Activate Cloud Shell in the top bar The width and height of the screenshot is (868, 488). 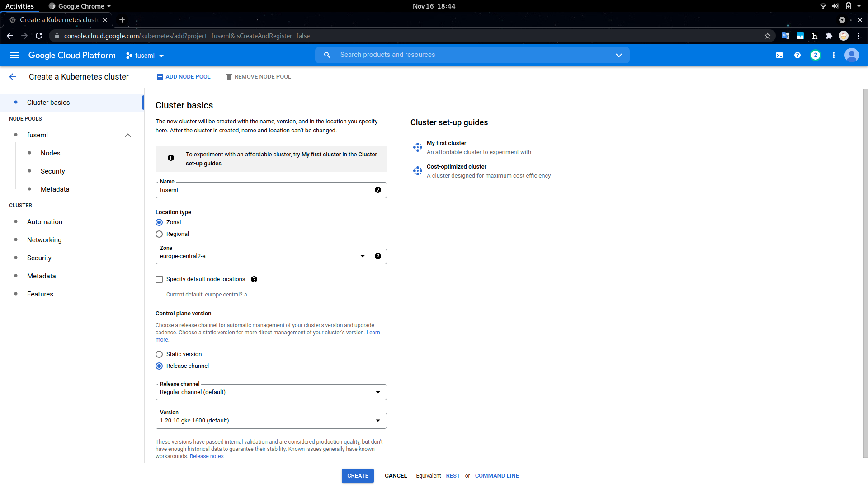click(x=779, y=55)
